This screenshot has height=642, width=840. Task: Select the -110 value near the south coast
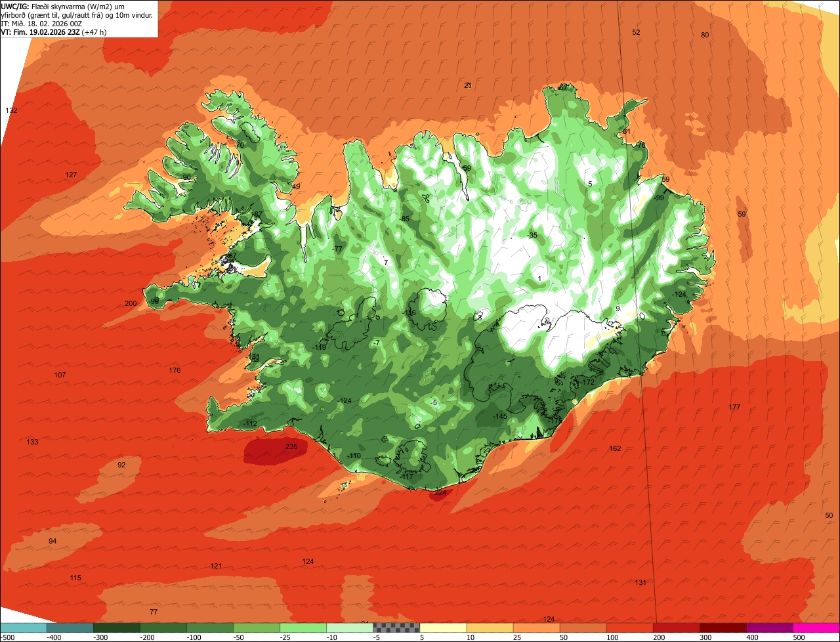354,456
